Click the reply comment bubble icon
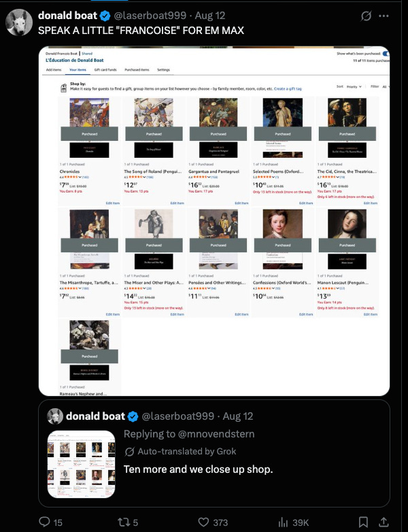Image resolution: width=408 pixels, height=532 pixels. point(44,522)
